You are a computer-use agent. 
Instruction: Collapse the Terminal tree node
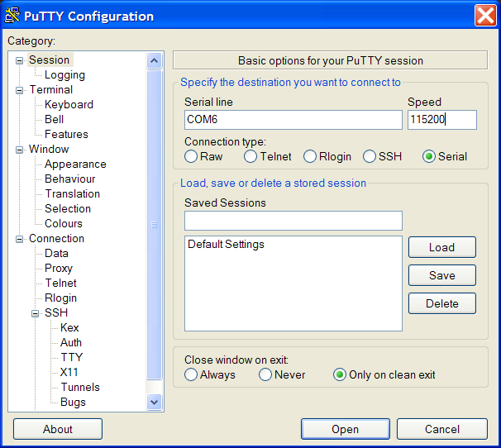point(20,90)
